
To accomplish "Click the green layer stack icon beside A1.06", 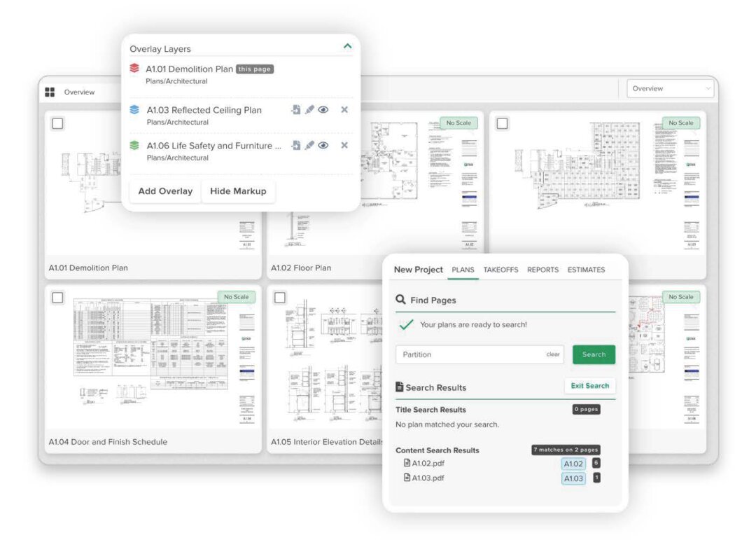I will point(134,146).
